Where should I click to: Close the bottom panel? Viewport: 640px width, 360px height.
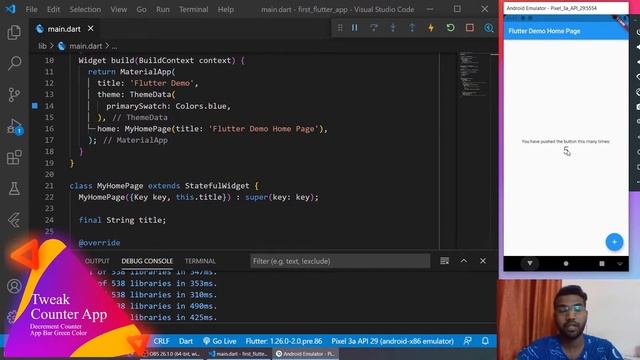[x=483, y=261]
